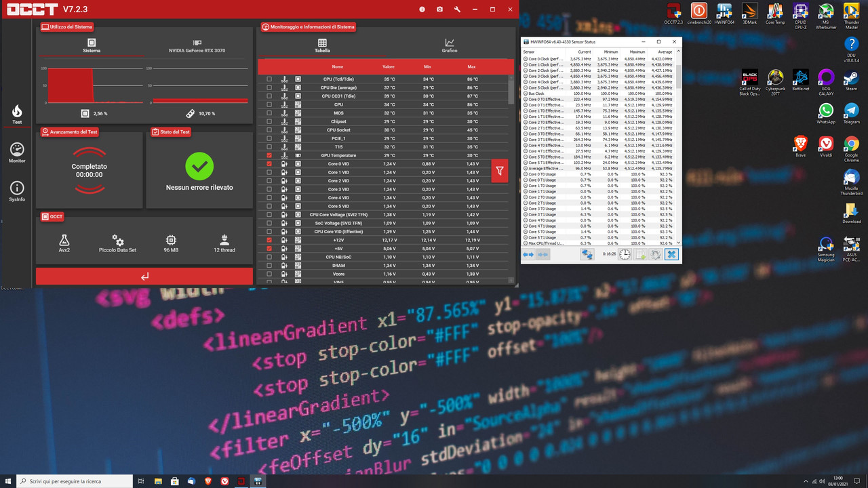The image size is (868, 488).
Task: Open the CPUID CPU-Z desktop shortcut
Action: (x=800, y=16)
